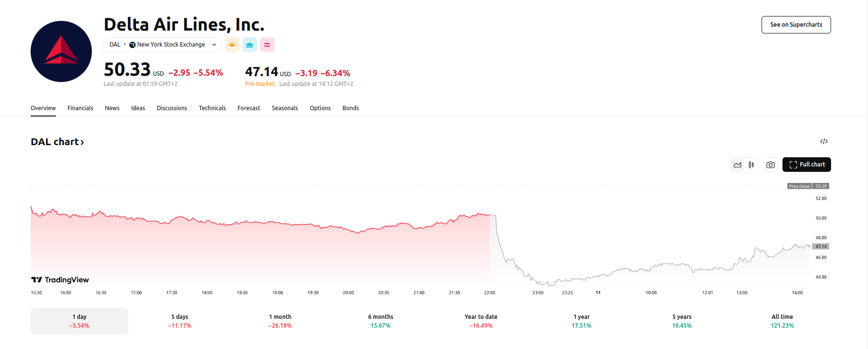The height and width of the screenshot is (349, 868).
Task: Open the embed code icon above the chart
Action: tap(824, 141)
